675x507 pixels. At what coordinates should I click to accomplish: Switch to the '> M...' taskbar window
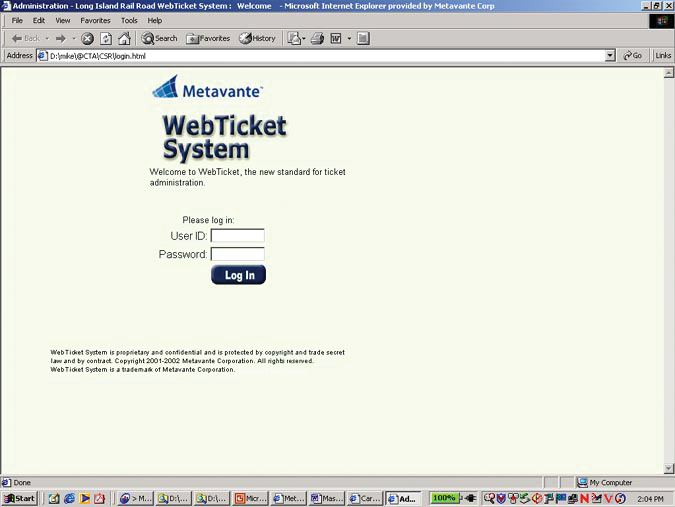pos(135,498)
